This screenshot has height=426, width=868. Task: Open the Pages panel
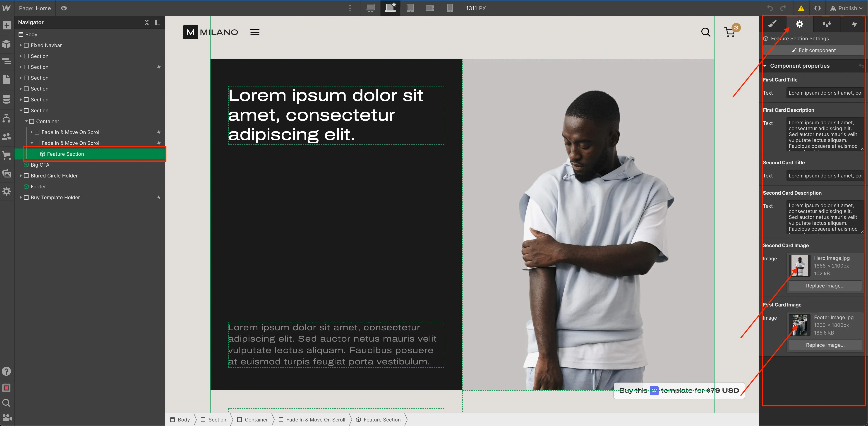(x=6, y=79)
